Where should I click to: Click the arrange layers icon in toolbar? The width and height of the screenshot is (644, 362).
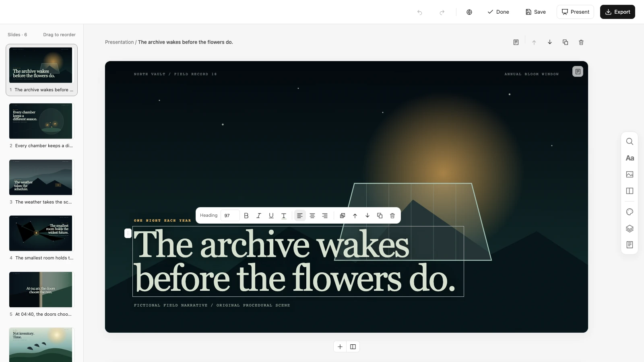(343, 216)
